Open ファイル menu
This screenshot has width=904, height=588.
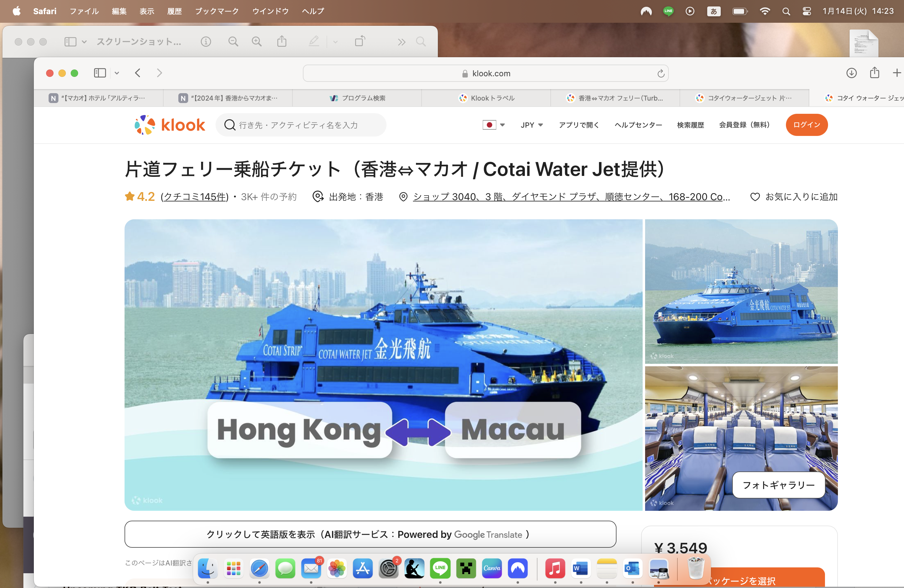84,11
